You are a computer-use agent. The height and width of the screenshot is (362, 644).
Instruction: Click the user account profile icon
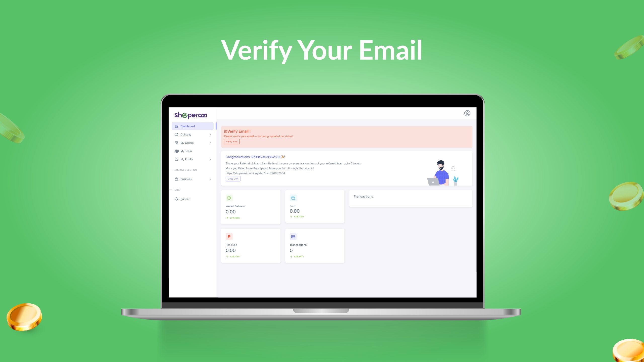[x=467, y=113]
